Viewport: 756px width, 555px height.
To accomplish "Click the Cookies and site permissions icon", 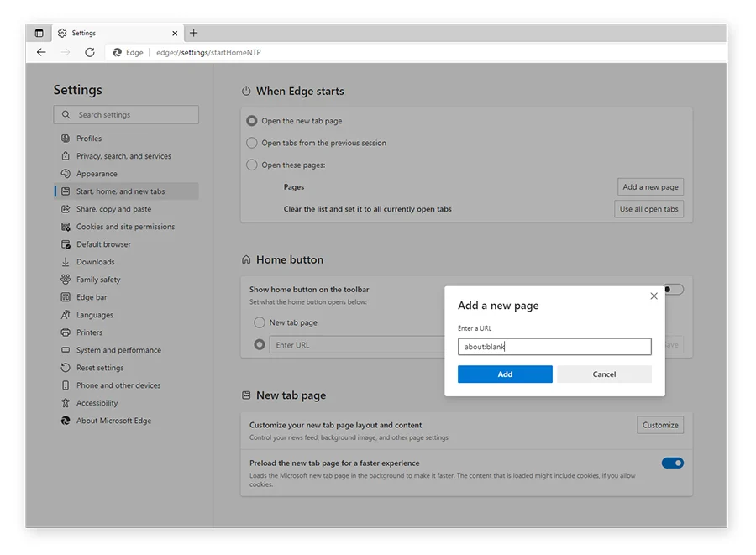I will [66, 227].
